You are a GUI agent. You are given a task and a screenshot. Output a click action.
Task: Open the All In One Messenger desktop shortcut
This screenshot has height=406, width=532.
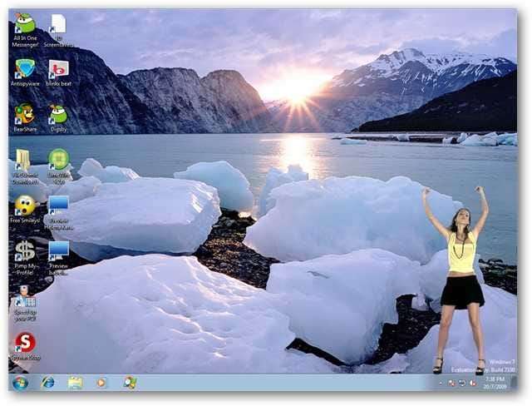25,30
